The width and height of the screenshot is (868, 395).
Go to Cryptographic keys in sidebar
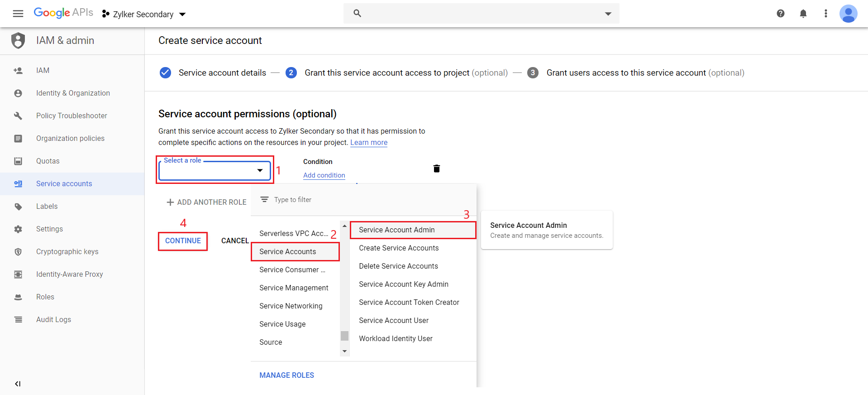67,251
